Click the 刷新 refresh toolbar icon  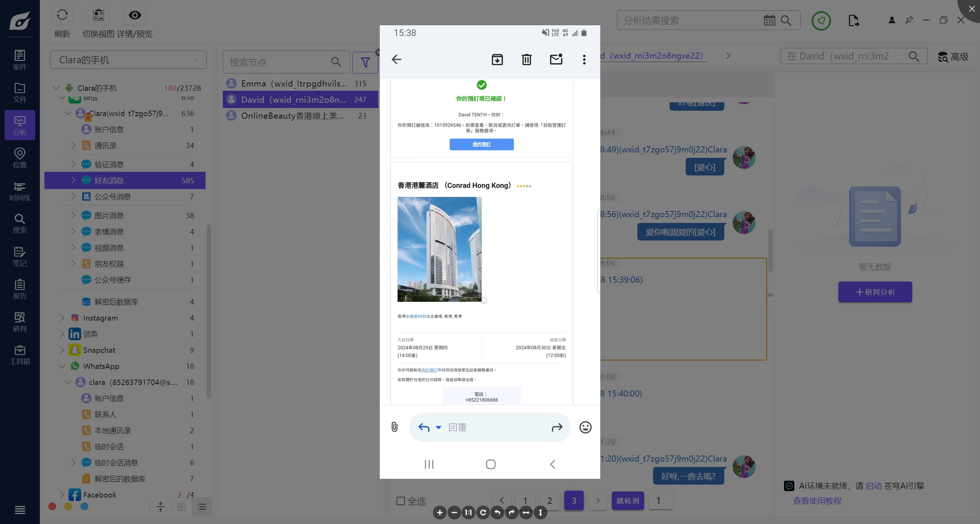pyautogui.click(x=62, y=15)
